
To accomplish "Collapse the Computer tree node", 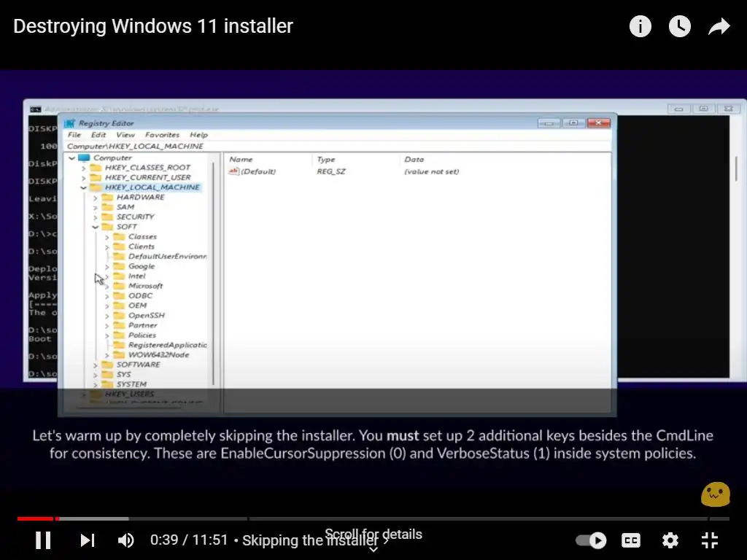I will [x=72, y=157].
